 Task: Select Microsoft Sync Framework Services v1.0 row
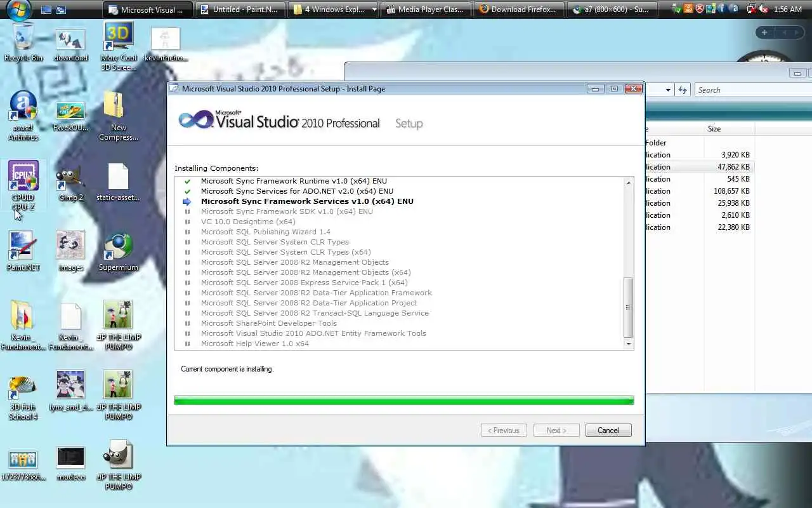tap(307, 201)
